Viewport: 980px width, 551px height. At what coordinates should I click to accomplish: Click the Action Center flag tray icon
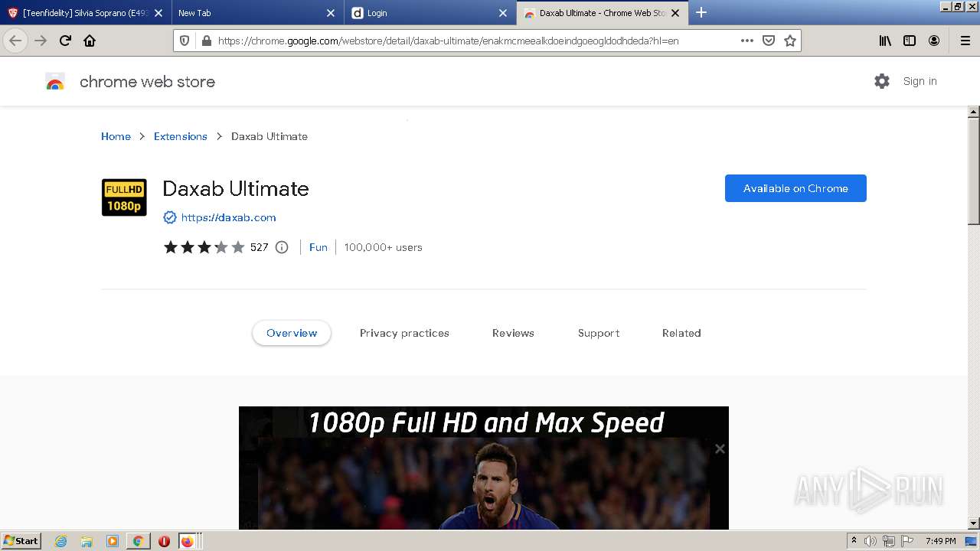[x=907, y=541]
